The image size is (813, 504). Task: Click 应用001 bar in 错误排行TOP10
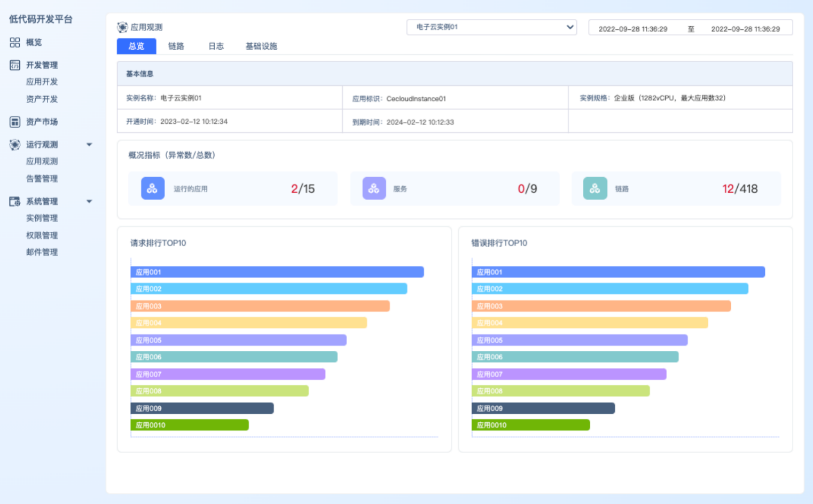point(619,272)
